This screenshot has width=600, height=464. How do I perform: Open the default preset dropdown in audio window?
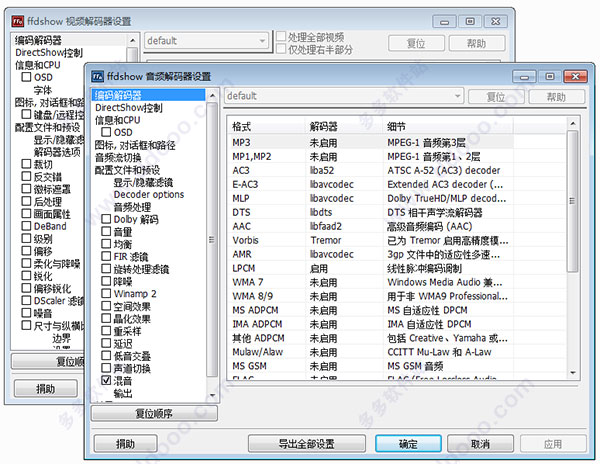[344, 96]
